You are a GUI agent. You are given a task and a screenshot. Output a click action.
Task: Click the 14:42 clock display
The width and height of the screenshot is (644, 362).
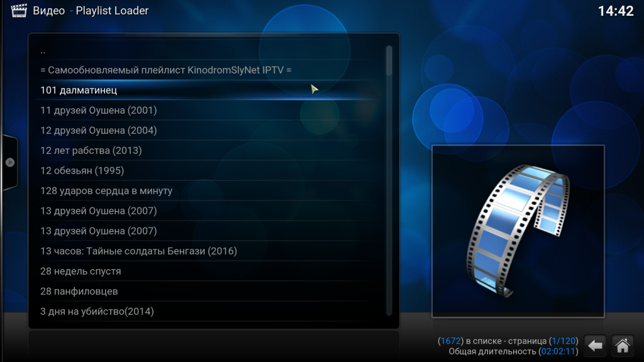615,11
